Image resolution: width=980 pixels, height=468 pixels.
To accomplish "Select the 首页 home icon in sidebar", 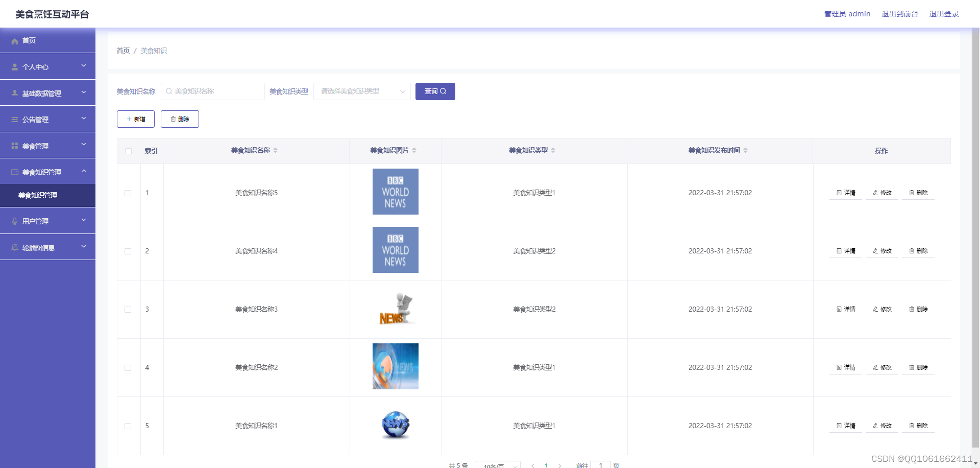I will (x=14, y=41).
